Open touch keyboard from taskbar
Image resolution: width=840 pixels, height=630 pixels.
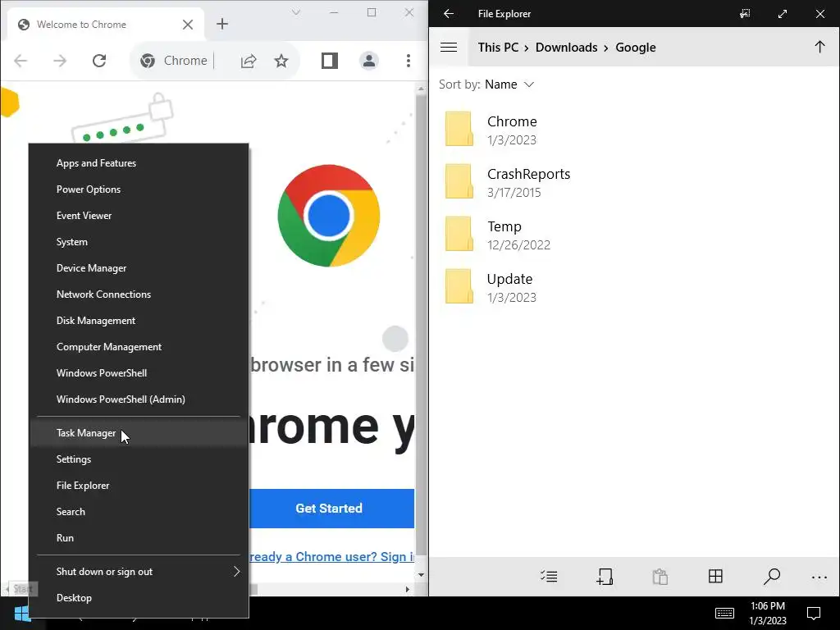724,613
